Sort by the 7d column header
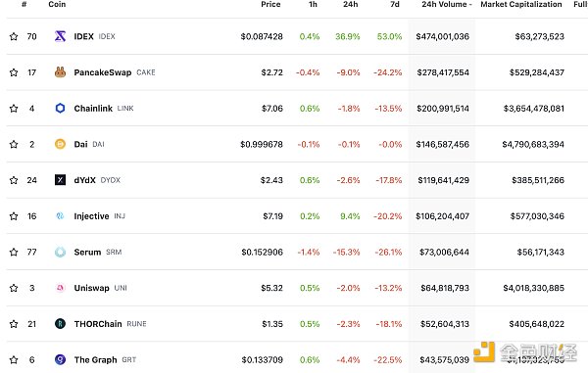 point(395,4)
